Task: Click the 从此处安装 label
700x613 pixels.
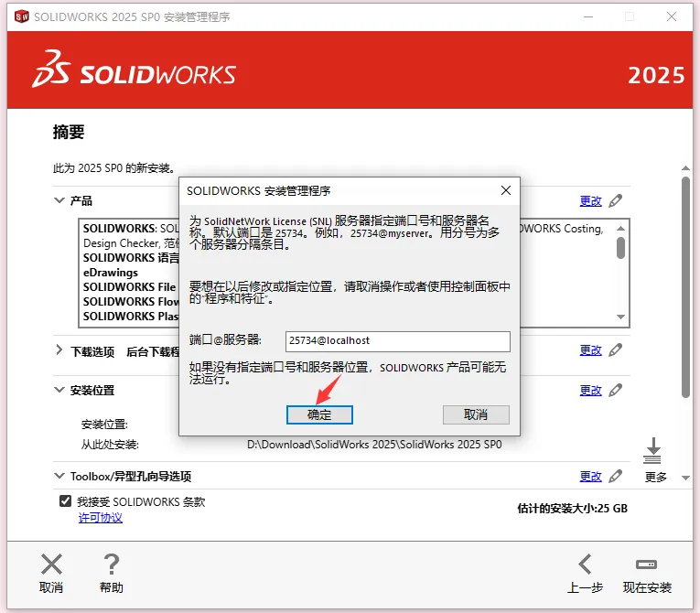Action: [x=110, y=445]
